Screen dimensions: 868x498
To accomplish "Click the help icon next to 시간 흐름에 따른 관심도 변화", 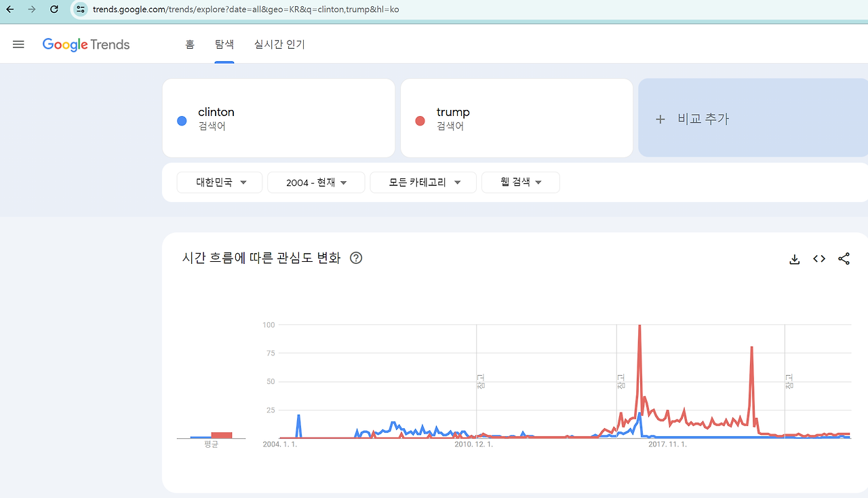I will pos(356,258).
